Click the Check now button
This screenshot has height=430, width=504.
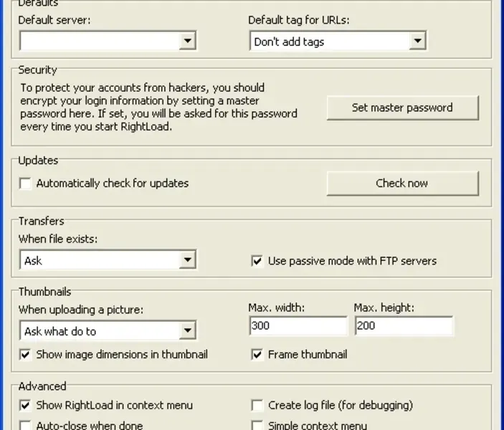[x=403, y=183]
